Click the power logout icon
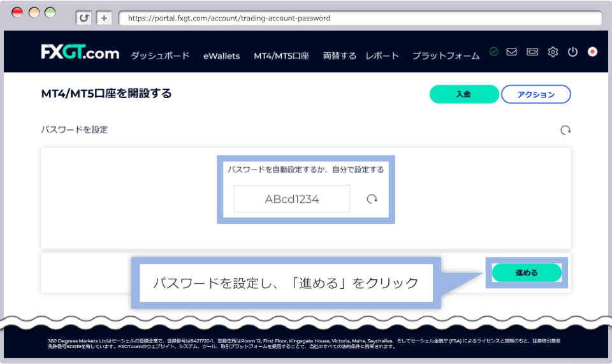612x364 pixels. (x=572, y=52)
